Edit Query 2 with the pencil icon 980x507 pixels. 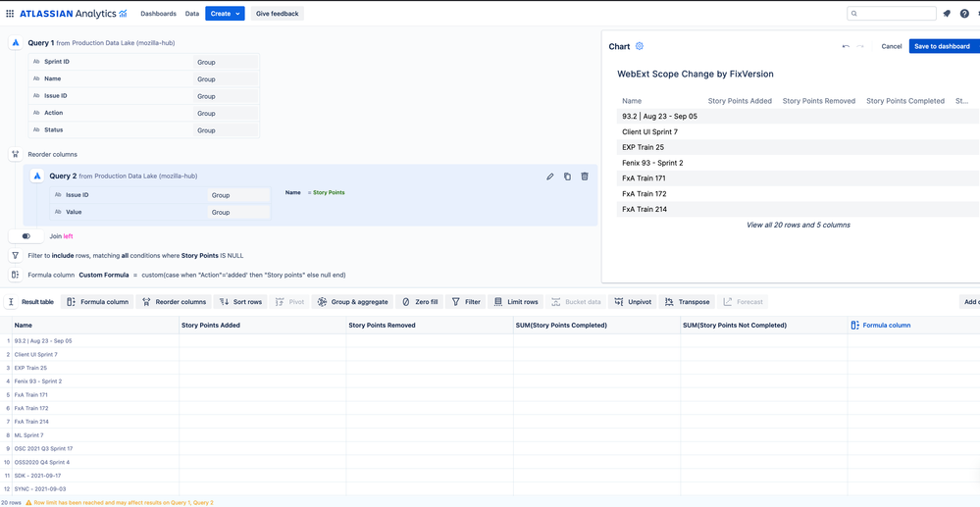550,177
